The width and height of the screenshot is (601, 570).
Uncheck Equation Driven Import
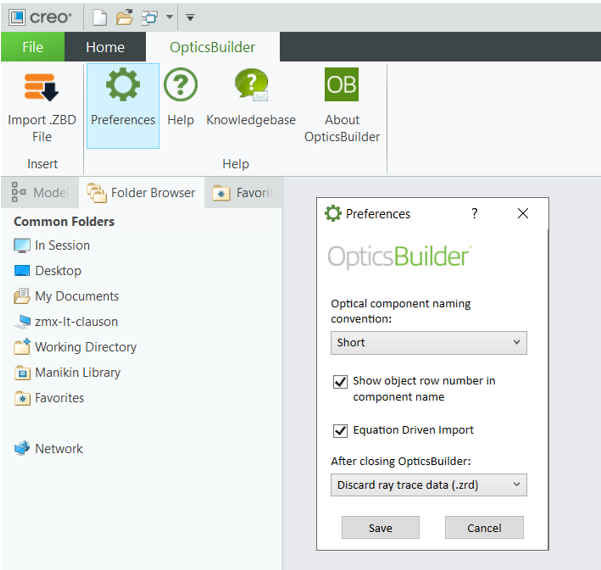click(340, 430)
